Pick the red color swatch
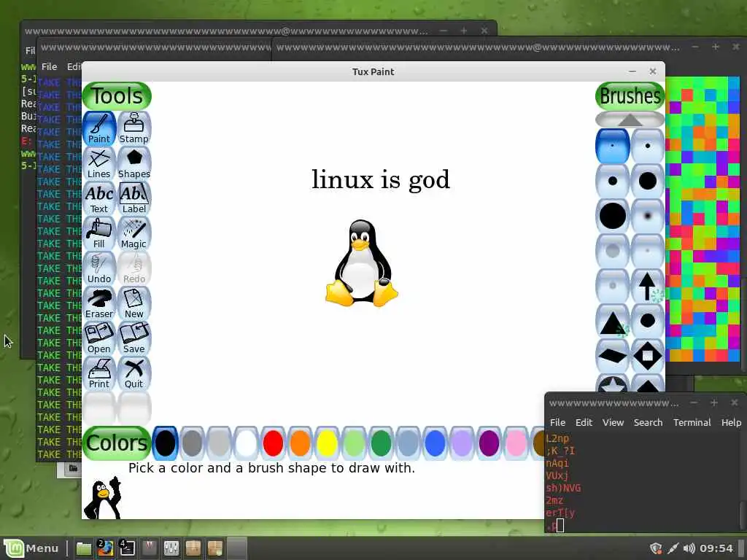Viewport: 747px width, 560px height. tap(273, 443)
